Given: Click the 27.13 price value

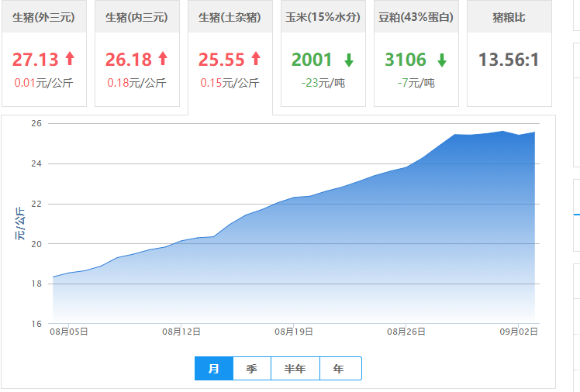Looking at the screenshot, I should pyautogui.click(x=36, y=60).
